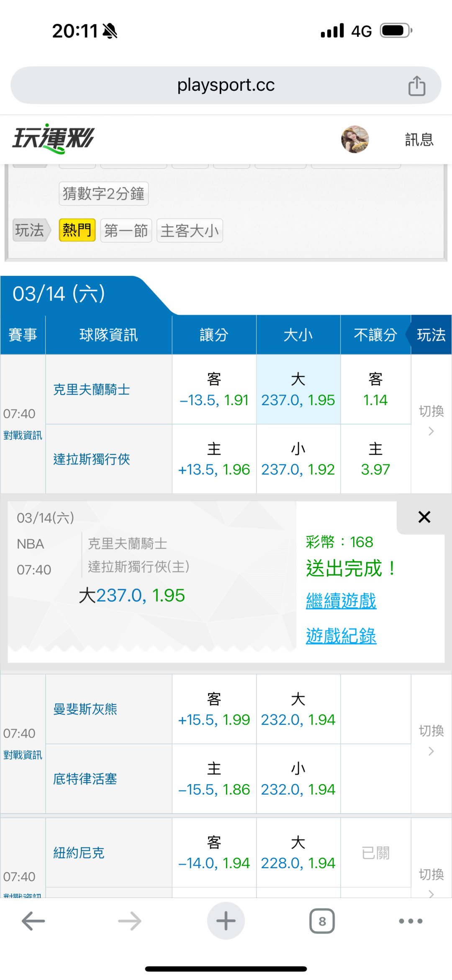Pick 主 -15.5, 1.86 spread bet

(214, 779)
